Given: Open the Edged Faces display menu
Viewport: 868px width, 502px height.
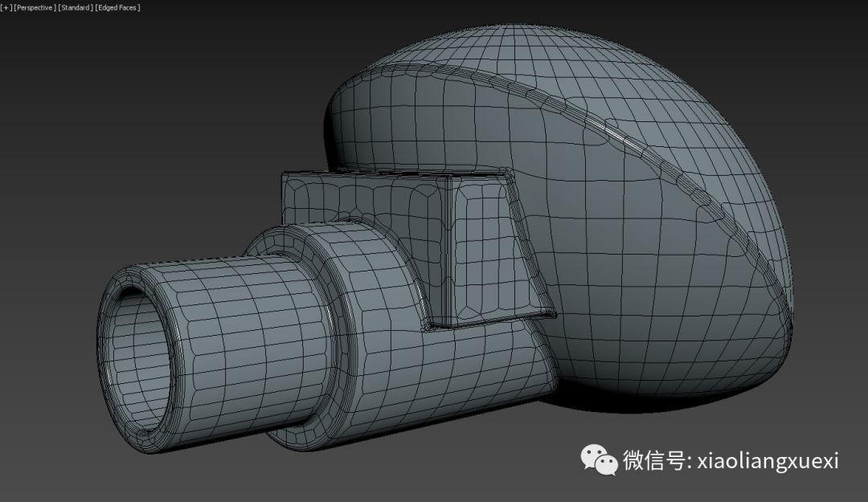Looking at the screenshot, I should coord(118,8).
